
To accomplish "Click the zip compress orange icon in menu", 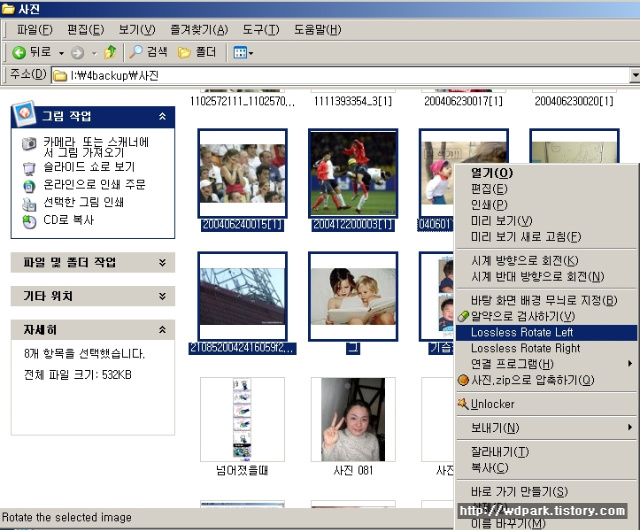I will (463, 380).
